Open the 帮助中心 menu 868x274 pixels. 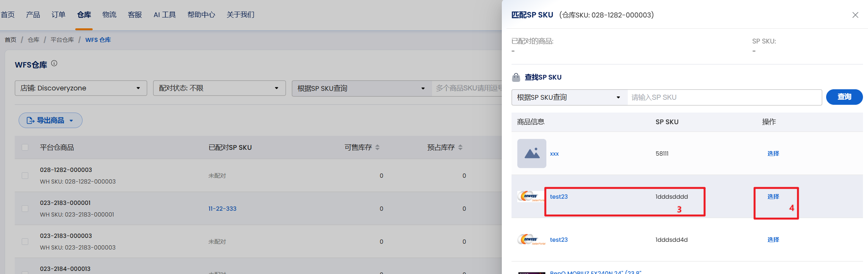[201, 15]
